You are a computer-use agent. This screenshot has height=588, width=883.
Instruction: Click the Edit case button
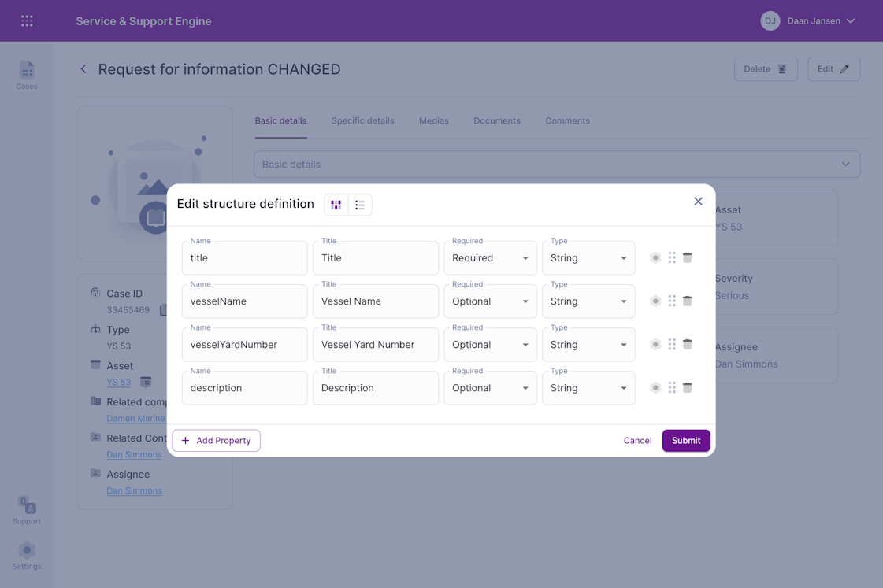833,68
